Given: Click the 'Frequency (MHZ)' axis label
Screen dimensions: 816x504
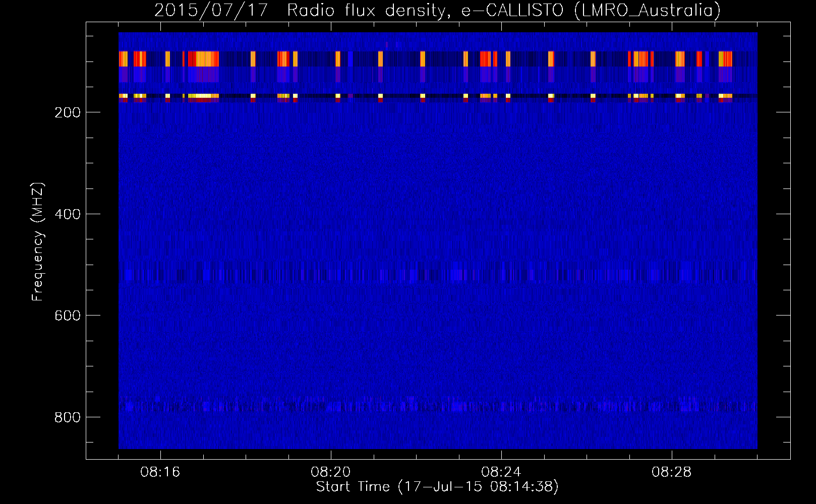Looking at the screenshot, I should point(38,241).
